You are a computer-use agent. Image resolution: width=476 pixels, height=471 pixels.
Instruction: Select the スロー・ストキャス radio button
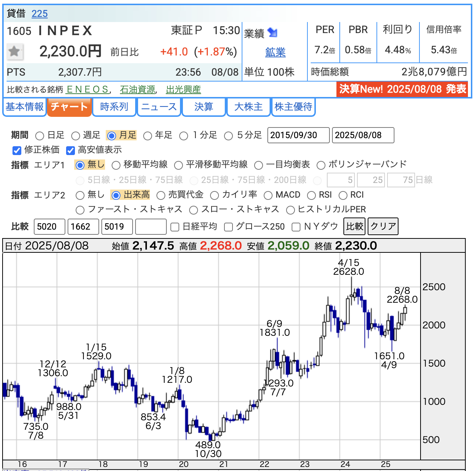pyautogui.click(x=194, y=210)
